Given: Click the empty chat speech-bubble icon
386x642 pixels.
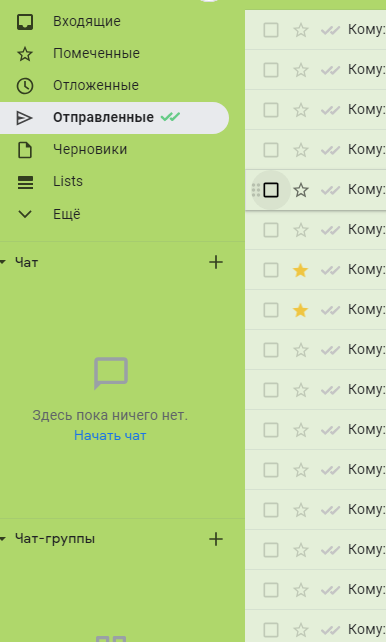Looking at the screenshot, I should point(111,373).
